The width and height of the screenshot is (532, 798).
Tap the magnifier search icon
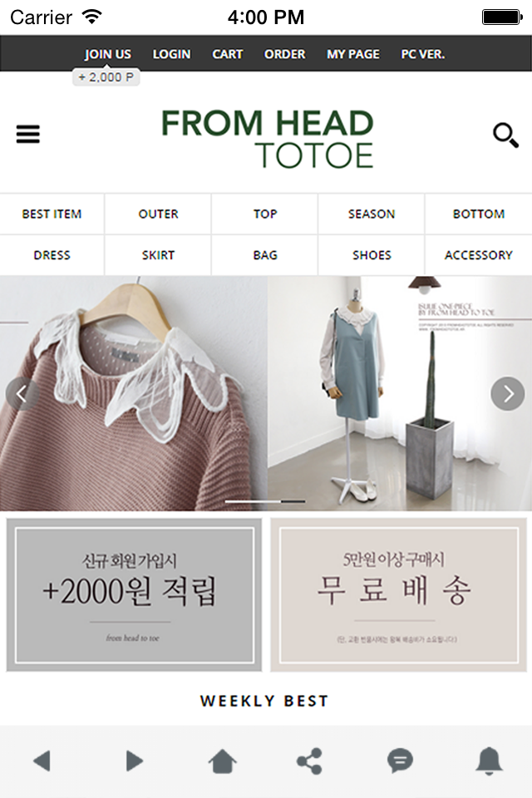pos(505,135)
